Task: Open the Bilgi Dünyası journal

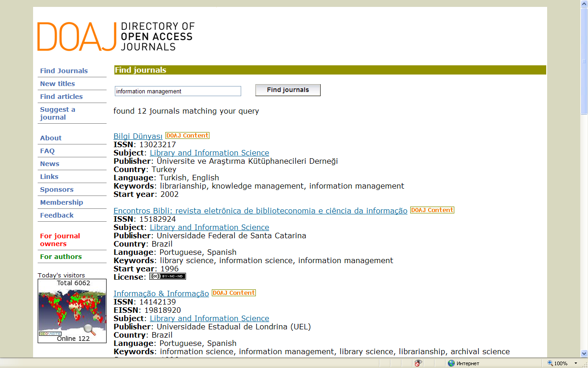Action: (138, 136)
